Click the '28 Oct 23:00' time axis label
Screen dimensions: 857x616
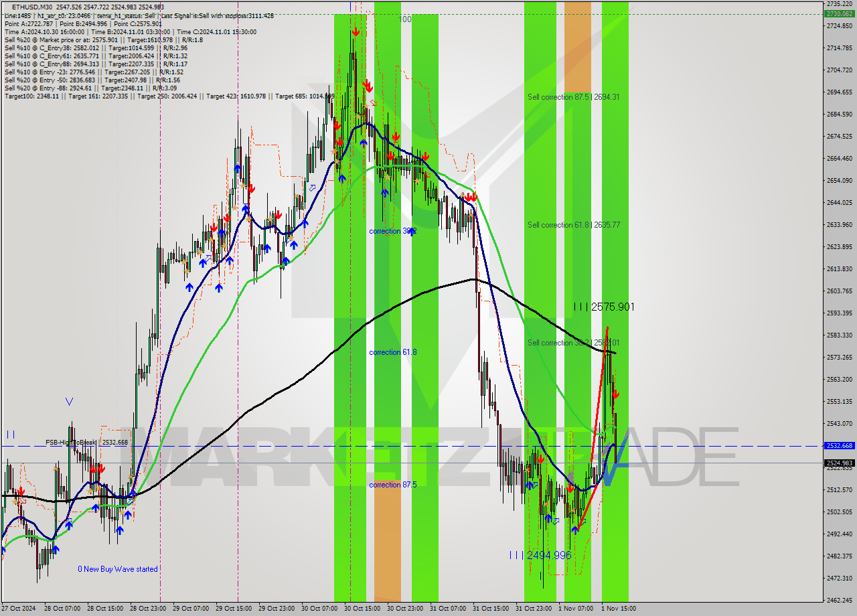click(147, 609)
